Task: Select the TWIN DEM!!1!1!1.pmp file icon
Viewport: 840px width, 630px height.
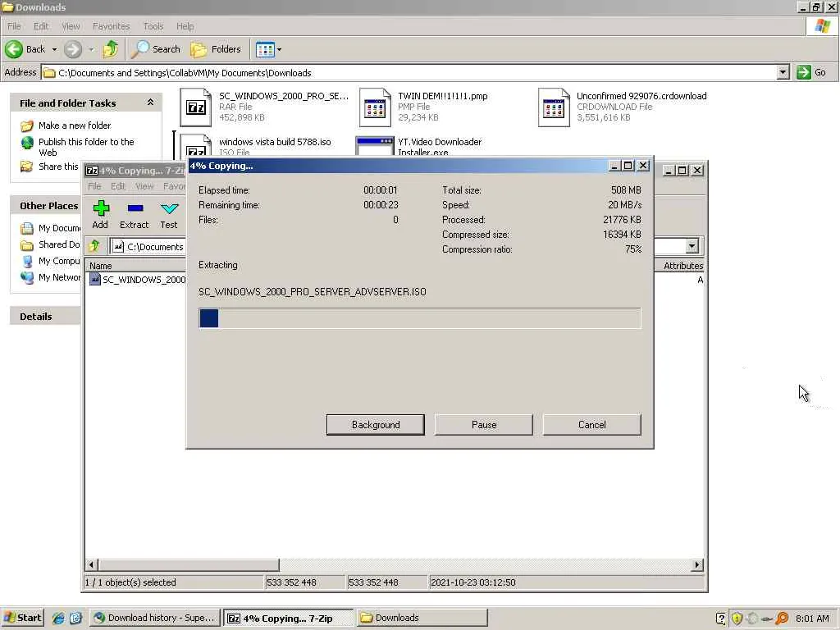Action: click(x=374, y=107)
